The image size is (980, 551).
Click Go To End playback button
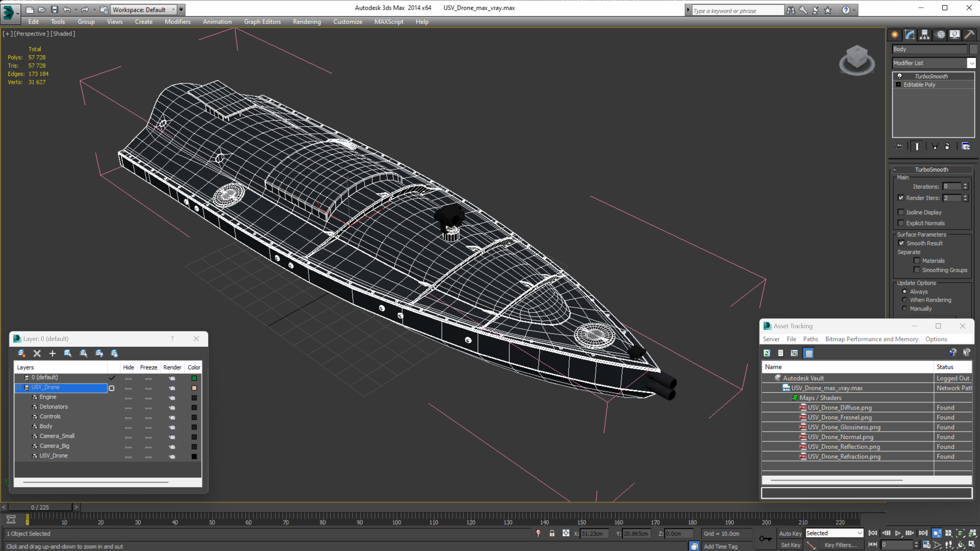923,533
